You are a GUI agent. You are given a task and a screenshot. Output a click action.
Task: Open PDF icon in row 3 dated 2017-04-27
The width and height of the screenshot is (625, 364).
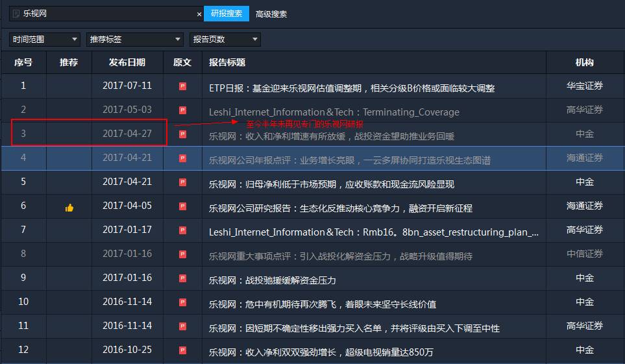(x=182, y=134)
